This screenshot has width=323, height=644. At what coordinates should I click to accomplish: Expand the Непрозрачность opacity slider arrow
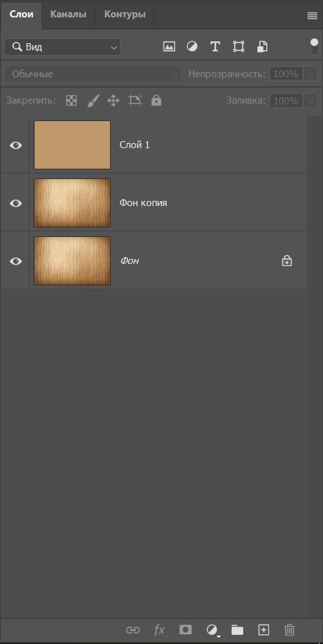coord(311,74)
